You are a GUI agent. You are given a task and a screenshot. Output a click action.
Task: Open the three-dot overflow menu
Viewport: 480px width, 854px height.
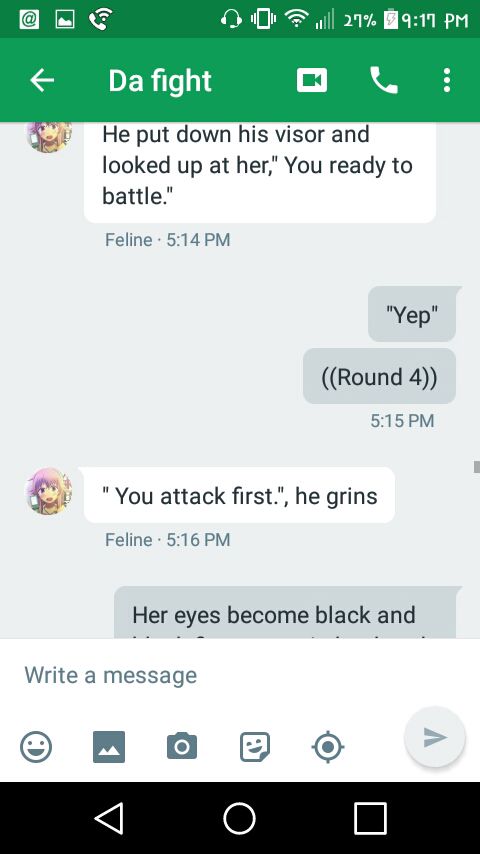(447, 81)
